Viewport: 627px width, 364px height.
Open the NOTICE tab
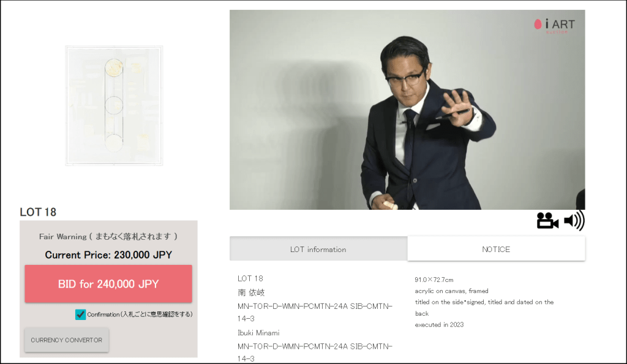coord(496,249)
